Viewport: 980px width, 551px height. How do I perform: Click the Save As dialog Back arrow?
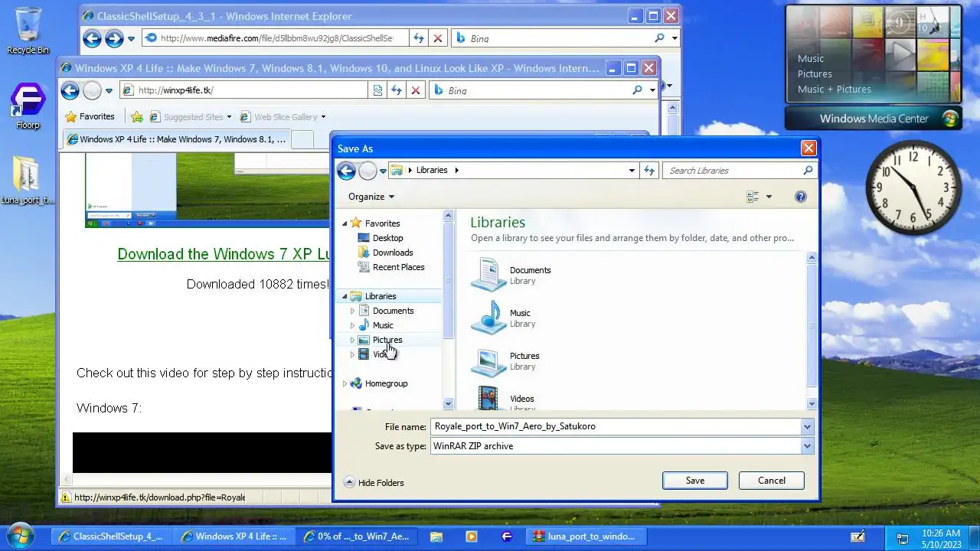[x=346, y=171]
